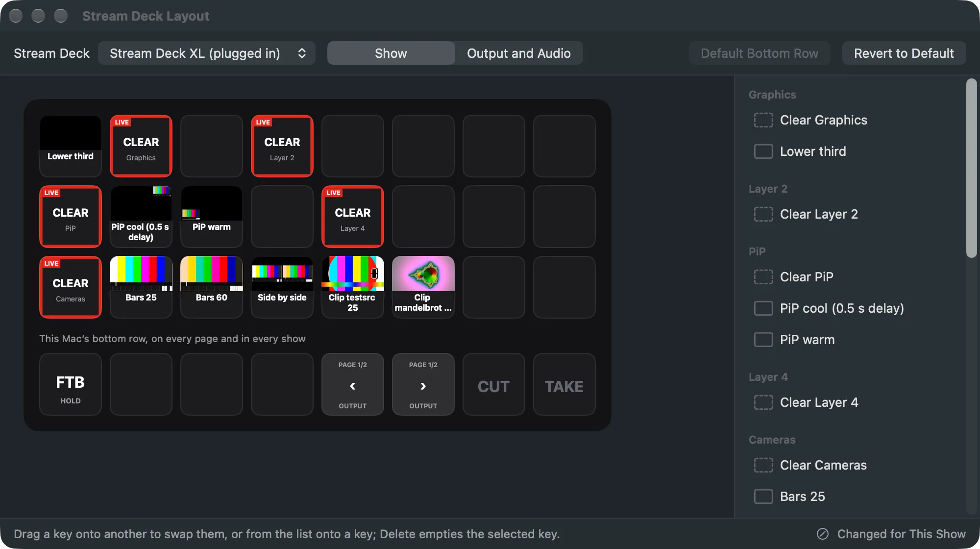Image resolution: width=980 pixels, height=549 pixels.
Task: Select the PiP cool (0.5 s delay) key
Action: [141, 217]
